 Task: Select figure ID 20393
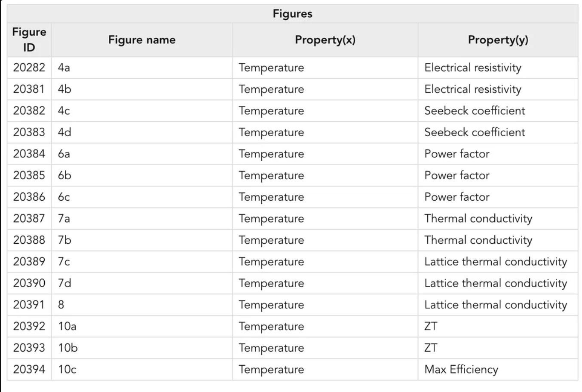click(x=29, y=348)
